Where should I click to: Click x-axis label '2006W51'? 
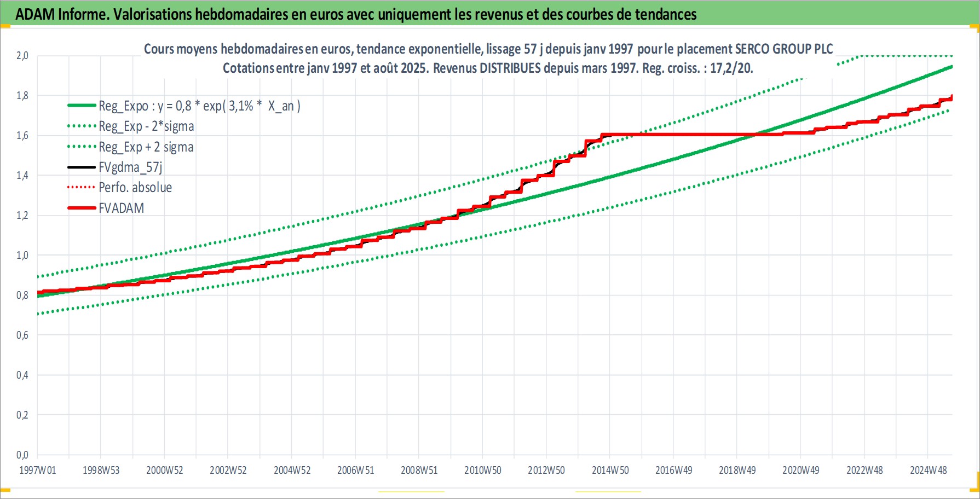[x=355, y=470]
